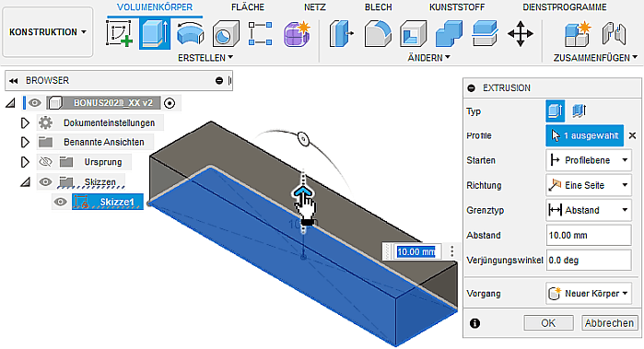This screenshot has height=349, width=644.
Task: Collapse the root component tree node
Action: (10, 103)
